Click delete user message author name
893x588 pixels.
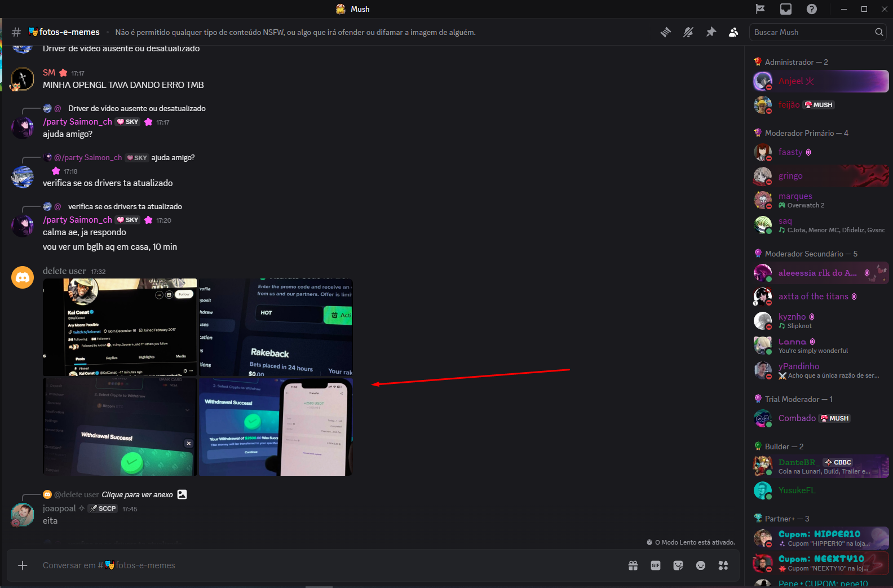pos(64,271)
